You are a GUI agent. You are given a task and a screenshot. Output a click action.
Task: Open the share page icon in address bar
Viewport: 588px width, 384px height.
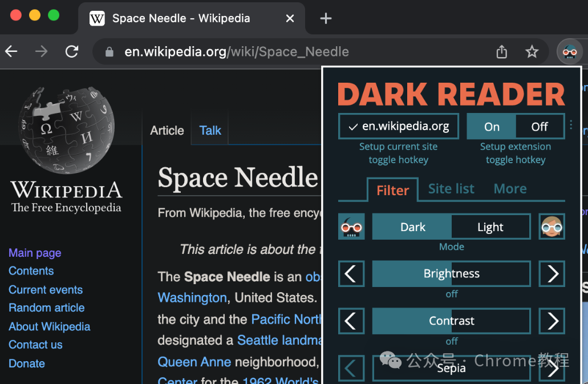(x=502, y=51)
